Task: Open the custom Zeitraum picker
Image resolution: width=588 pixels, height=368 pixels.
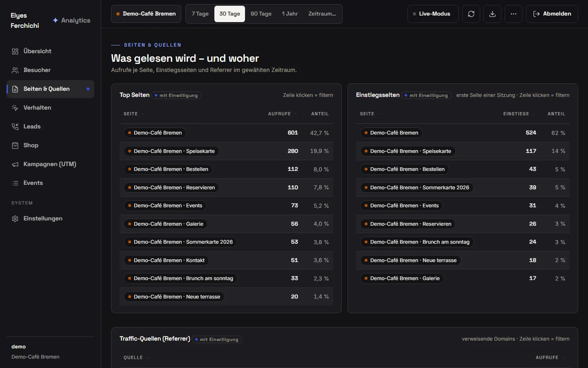Action: click(322, 14)
